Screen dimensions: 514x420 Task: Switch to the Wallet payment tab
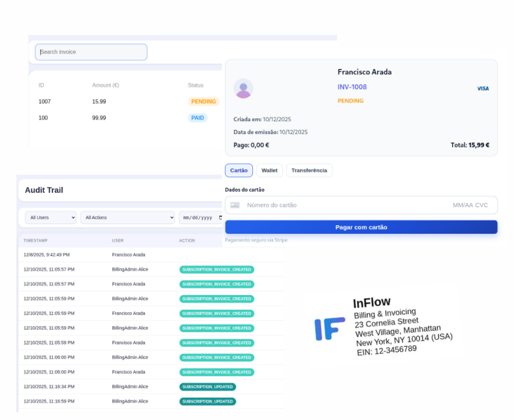[x=269, y=170]
